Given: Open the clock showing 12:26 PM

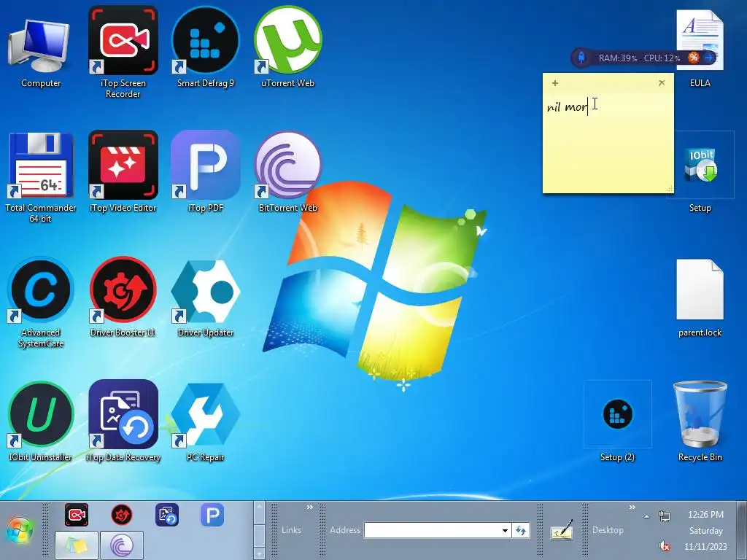Looking at the screenshot, I should click(705, 531).
